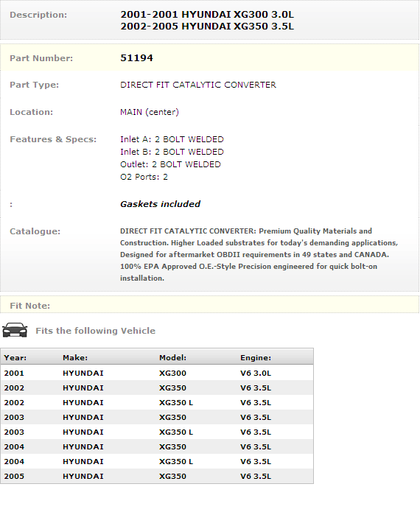Click the Gaskets included text
The height and width of the screenshot is (512, 420).
160,204
